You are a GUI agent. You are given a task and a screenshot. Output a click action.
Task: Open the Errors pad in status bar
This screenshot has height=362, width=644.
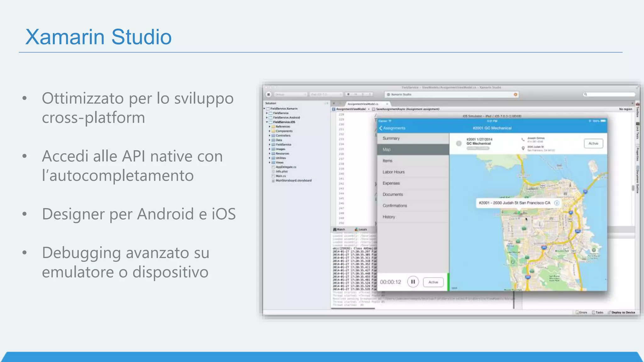pyautogui.click(x=581, y=312)
